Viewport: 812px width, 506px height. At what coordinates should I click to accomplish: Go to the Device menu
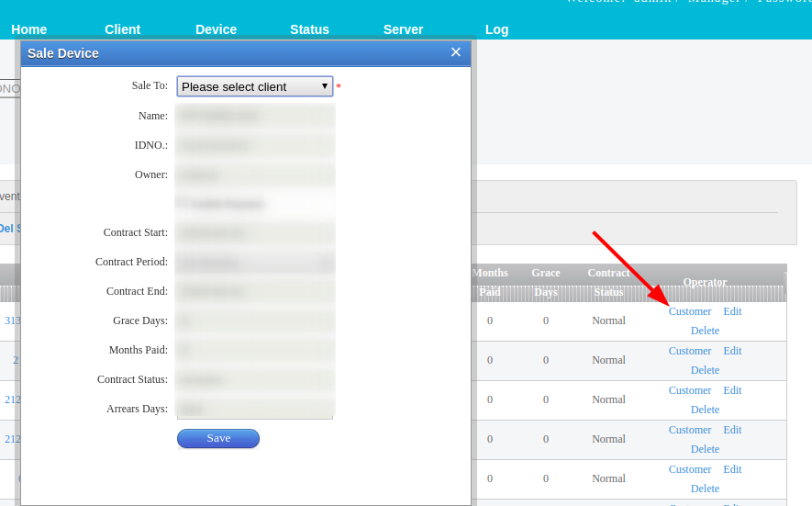[216, 29]
